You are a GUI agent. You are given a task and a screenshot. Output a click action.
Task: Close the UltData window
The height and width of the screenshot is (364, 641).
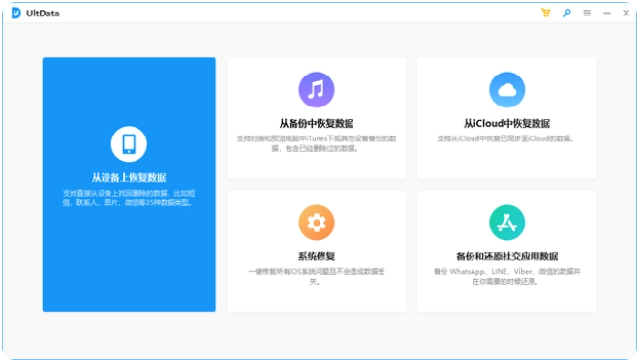(x=626, y=14)
